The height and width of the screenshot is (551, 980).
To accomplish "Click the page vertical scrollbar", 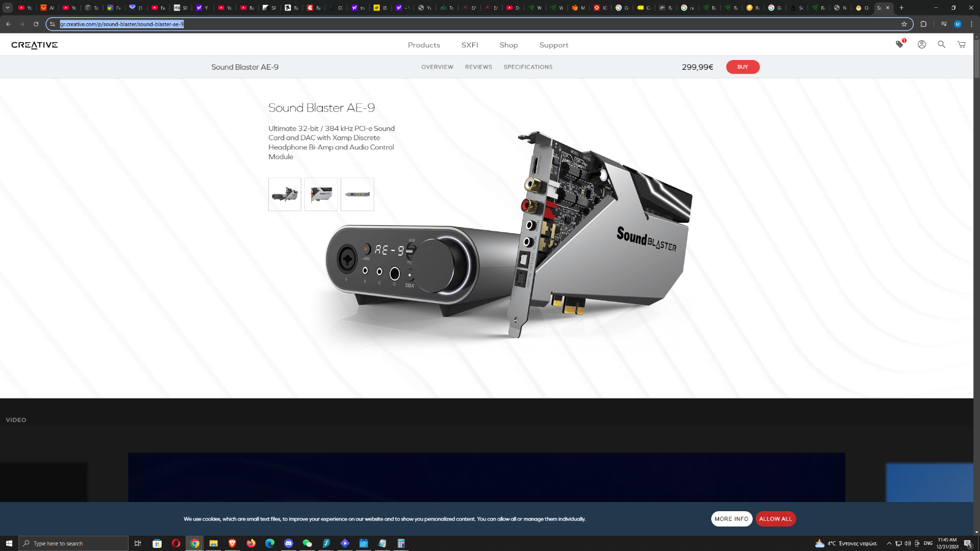I will point(976,58).
